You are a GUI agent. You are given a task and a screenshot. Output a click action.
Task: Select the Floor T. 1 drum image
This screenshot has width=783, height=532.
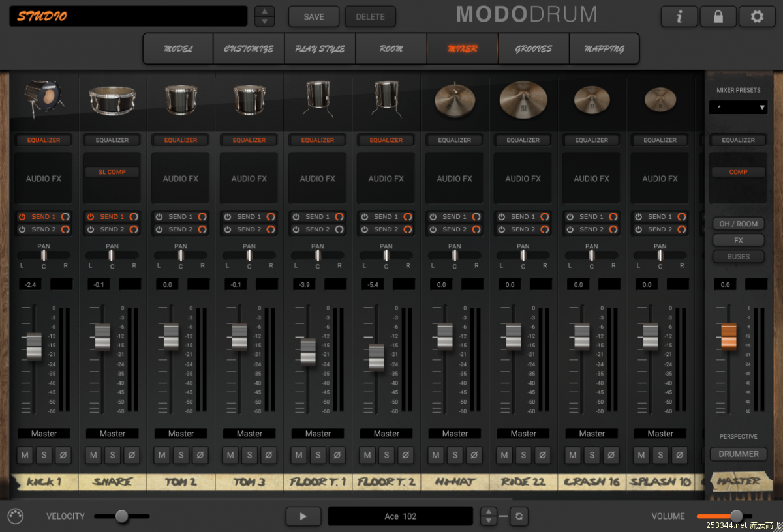[x=318, y=99]
